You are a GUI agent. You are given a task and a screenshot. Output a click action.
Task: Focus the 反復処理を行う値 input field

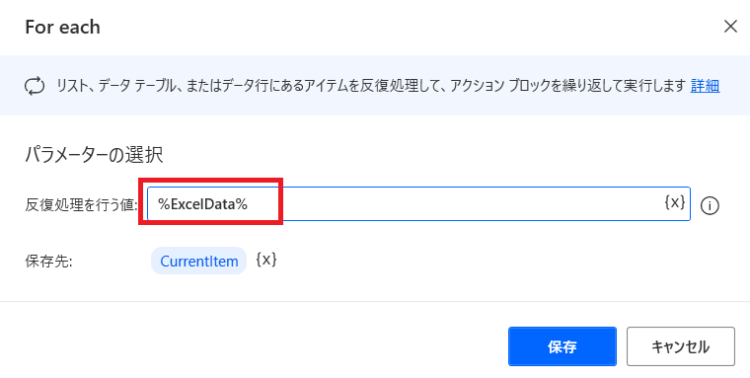click(x=419, y=204)
